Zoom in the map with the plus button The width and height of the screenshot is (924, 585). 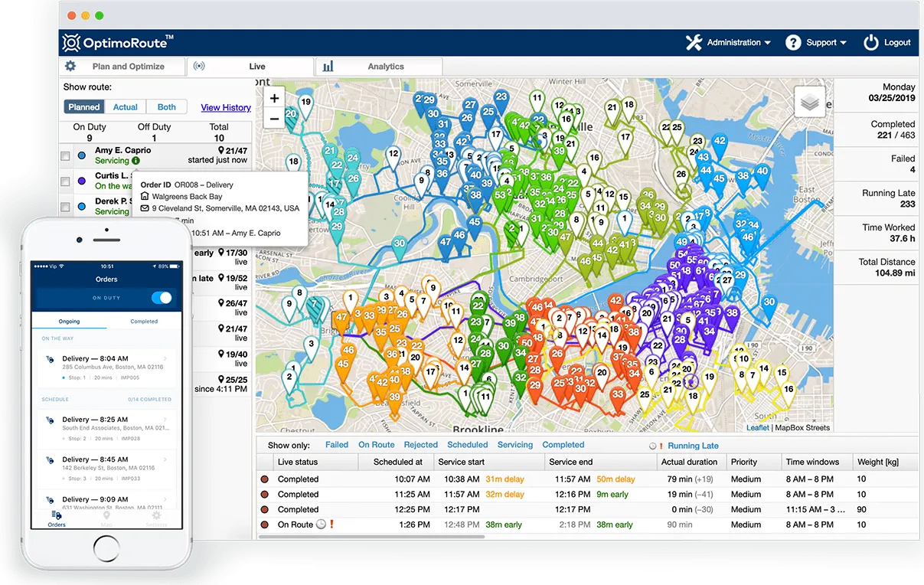pos(275,98)
